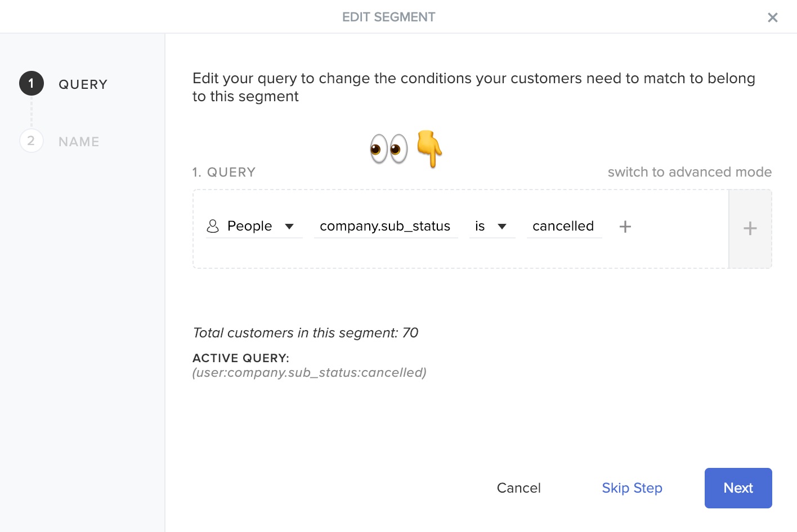Click the pointing-down hand emoji
Screen dimensions: 797x532
coord(429,149)
